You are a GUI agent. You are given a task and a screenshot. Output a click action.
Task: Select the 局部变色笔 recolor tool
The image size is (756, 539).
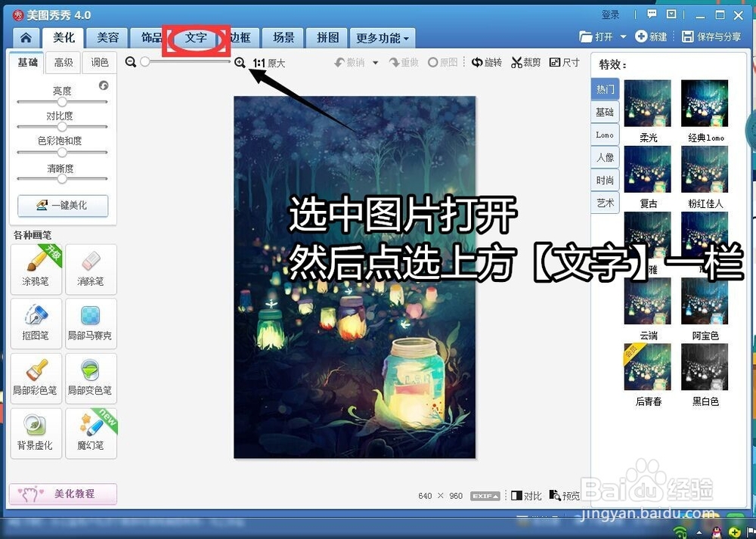(x=91, y=379)
